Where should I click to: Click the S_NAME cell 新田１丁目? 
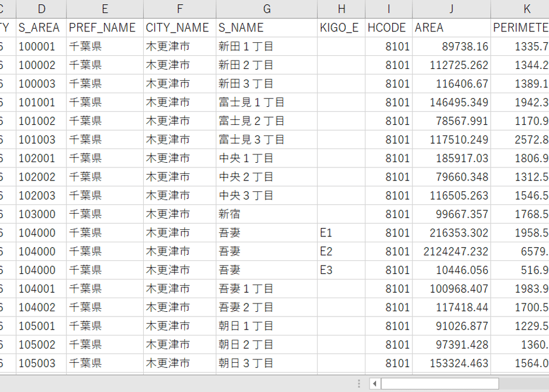click(267, 46)
